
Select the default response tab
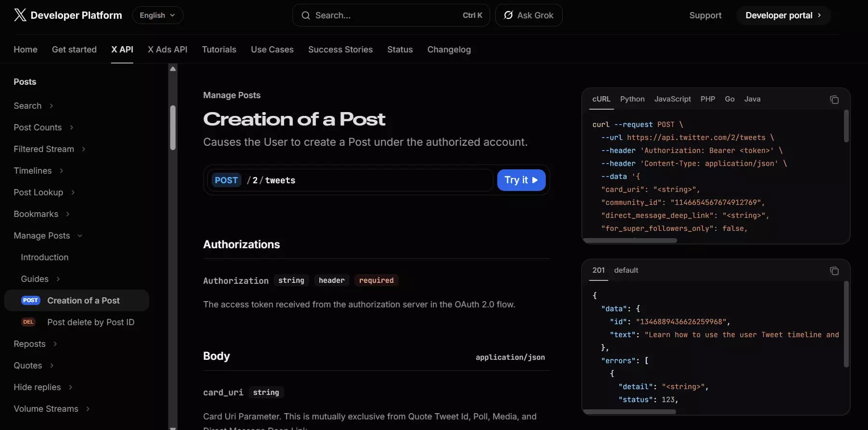coord(626,270)
